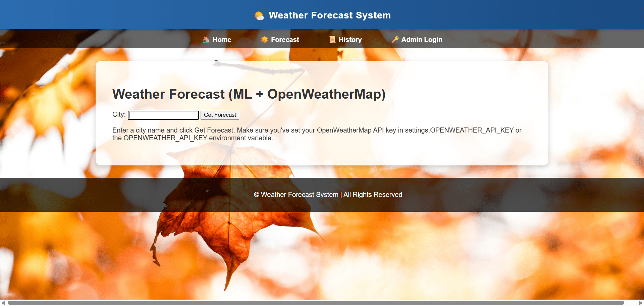Click inside the City input field
The height and width of the screenshot is (306, 644).
point(163,115)
